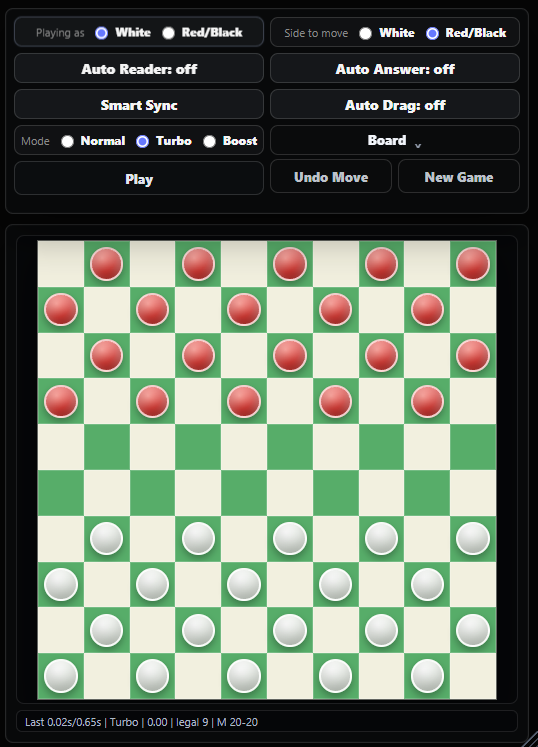538x747 pixels.
Task: Click white piece in seventh row, eighth column
Action: click(x=381, y=539)
